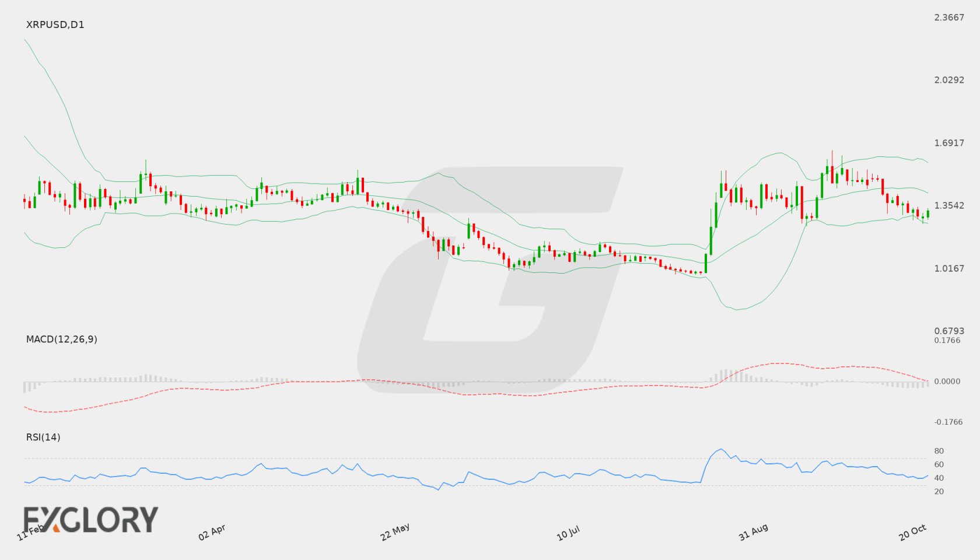Image resolution: width=980 pixels, height=560 pixels.
Task: Click the RSI 40 level label
Action: [939, 478]
